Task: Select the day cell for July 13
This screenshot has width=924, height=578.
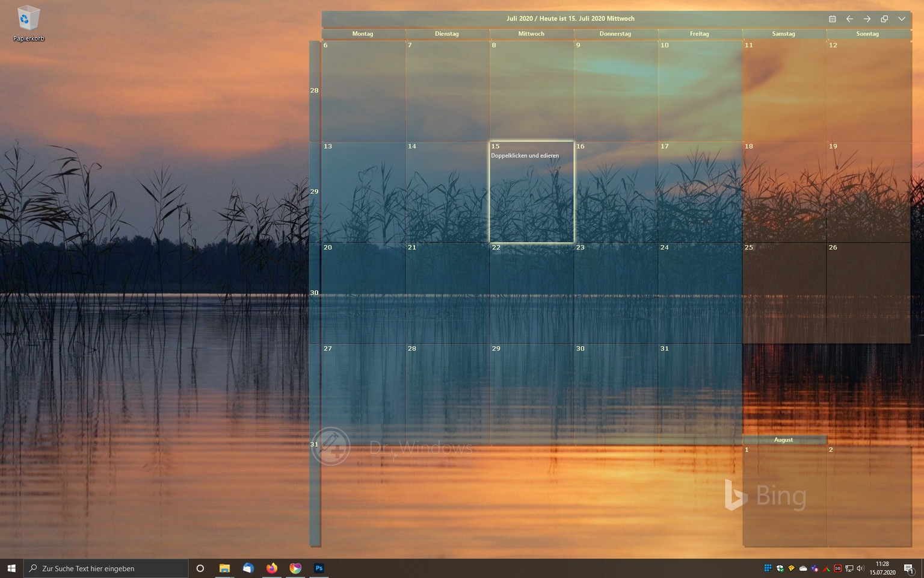Action: click(363, 192)
